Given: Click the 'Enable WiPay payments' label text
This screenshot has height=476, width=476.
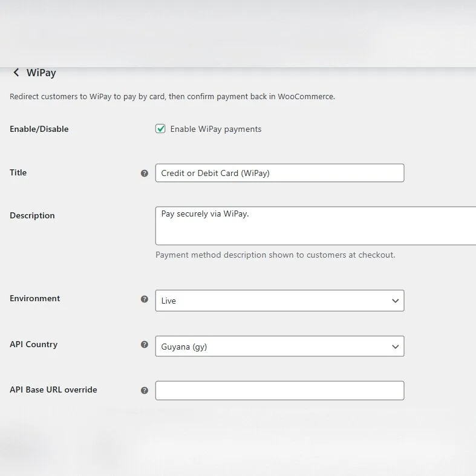Looking at the screenshot, I should coord(215,129).
